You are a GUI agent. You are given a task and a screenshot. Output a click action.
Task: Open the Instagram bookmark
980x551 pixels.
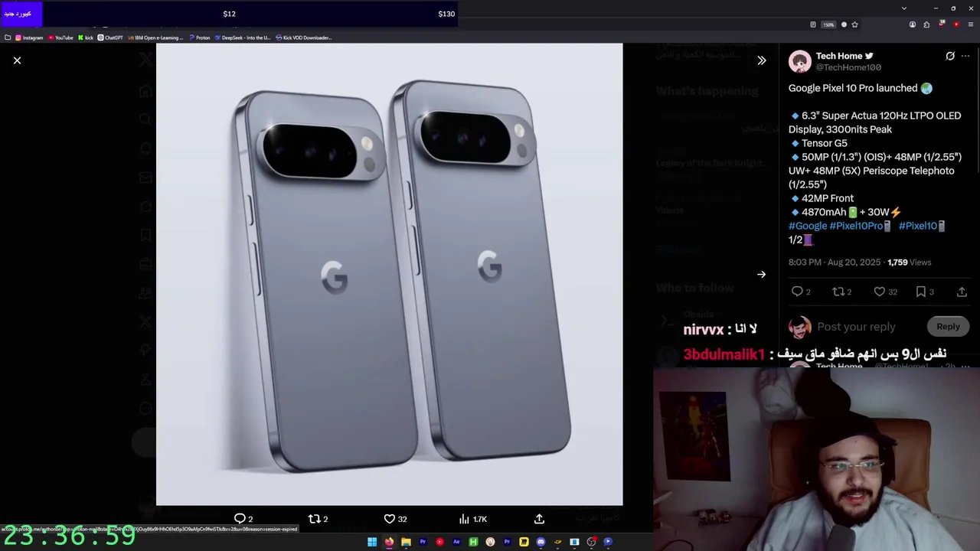click(x=28, y=37)
